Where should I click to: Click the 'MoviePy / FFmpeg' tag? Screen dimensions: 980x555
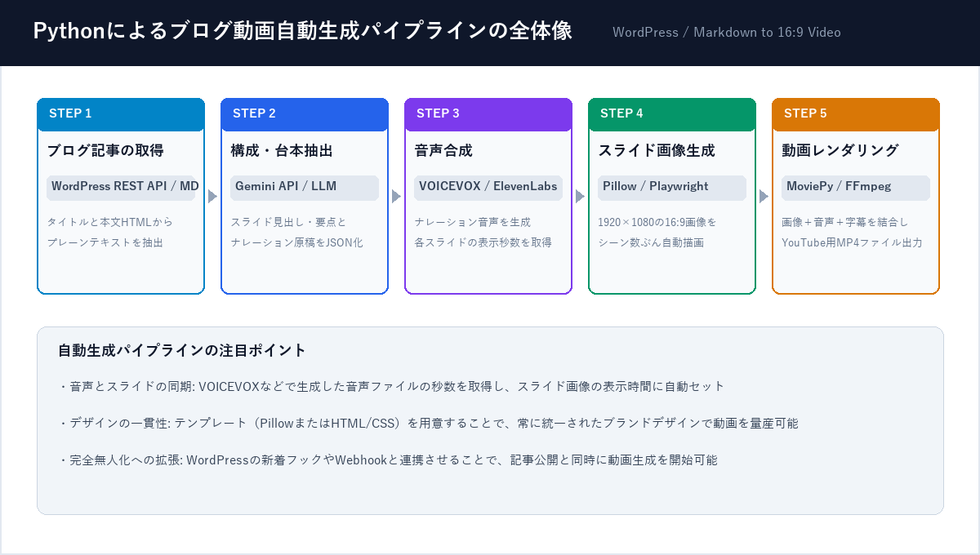(856, 187)
